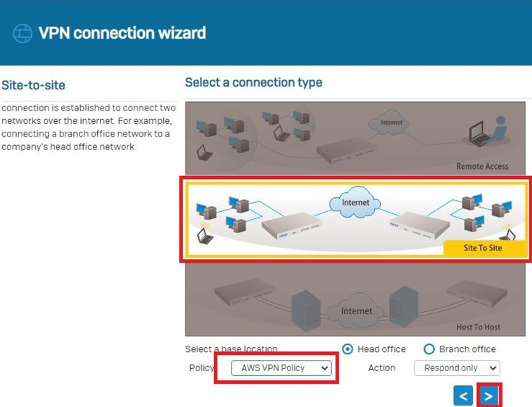Click the VPN connection wizard title
The image size is (532, 407).
click(x=122, y=33)
